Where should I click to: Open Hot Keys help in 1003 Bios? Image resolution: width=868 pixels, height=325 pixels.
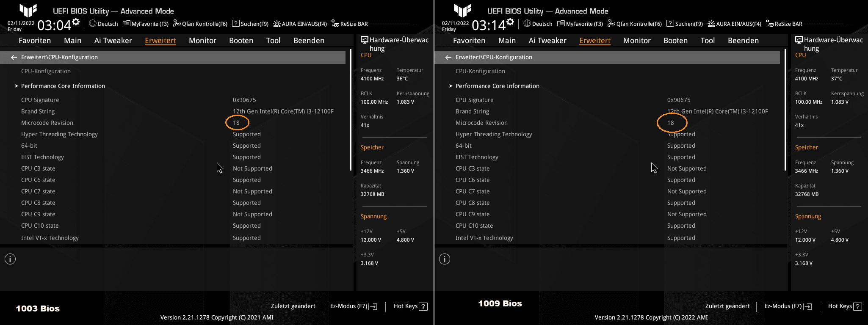tap(410, 306)
